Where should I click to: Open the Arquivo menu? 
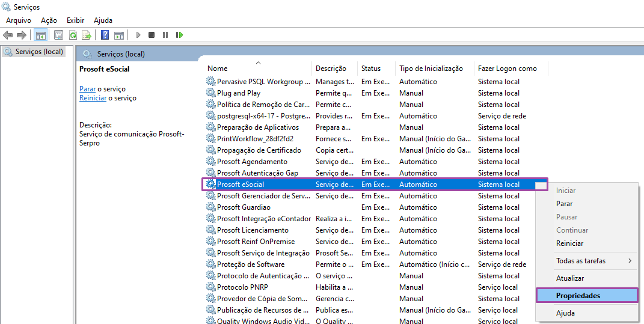pos(19,20)
